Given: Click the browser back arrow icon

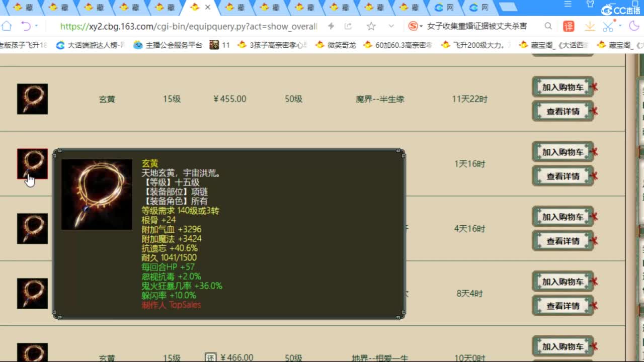Looking at the screenshot, I should coord(26,26).
